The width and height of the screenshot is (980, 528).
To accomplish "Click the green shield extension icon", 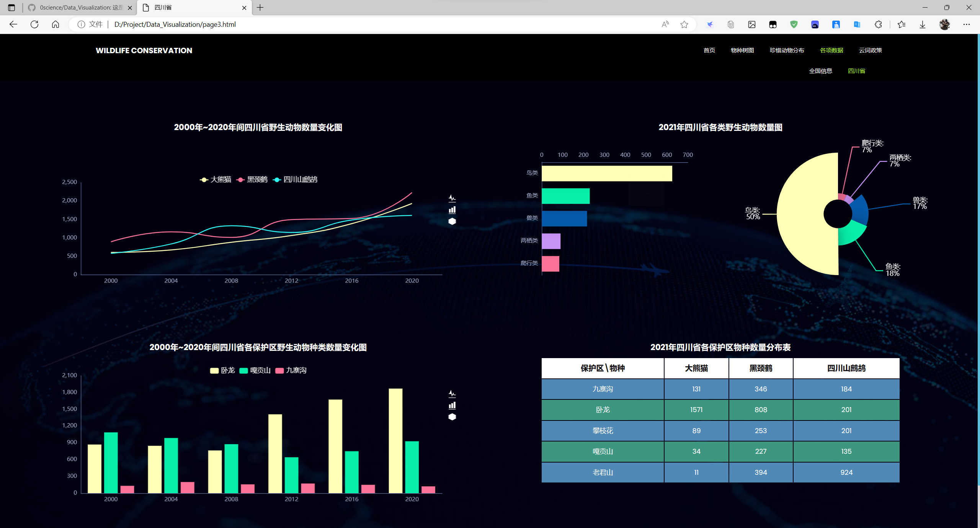I will [x=794, y=24].
